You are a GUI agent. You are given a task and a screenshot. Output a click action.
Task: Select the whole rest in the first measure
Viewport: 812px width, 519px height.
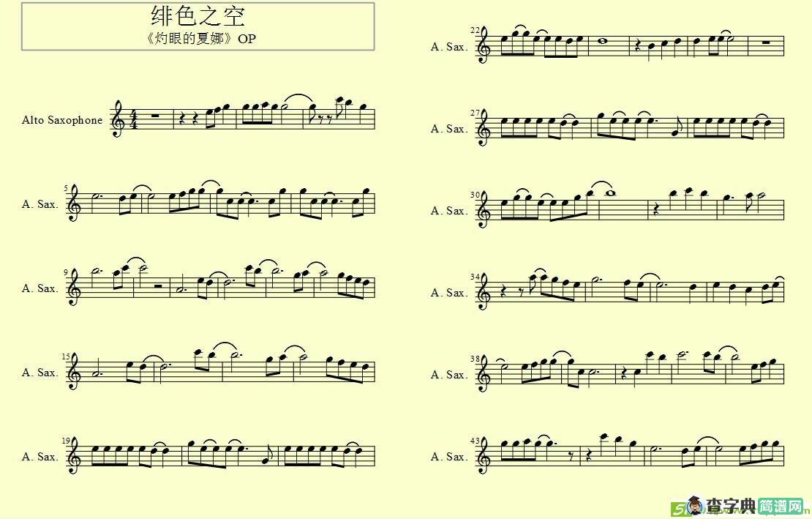155,116
